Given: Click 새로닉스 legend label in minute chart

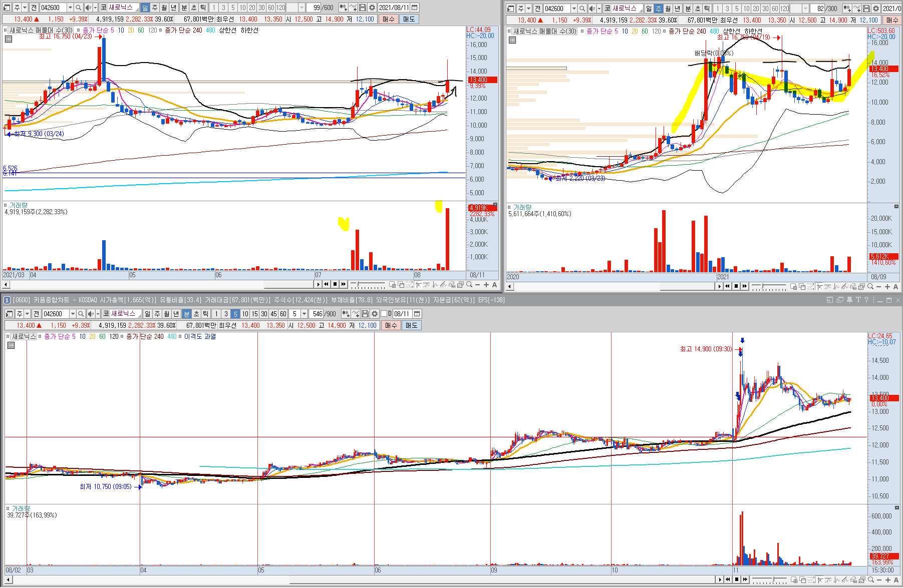Looking at the screenshot, I should (24, 336).
